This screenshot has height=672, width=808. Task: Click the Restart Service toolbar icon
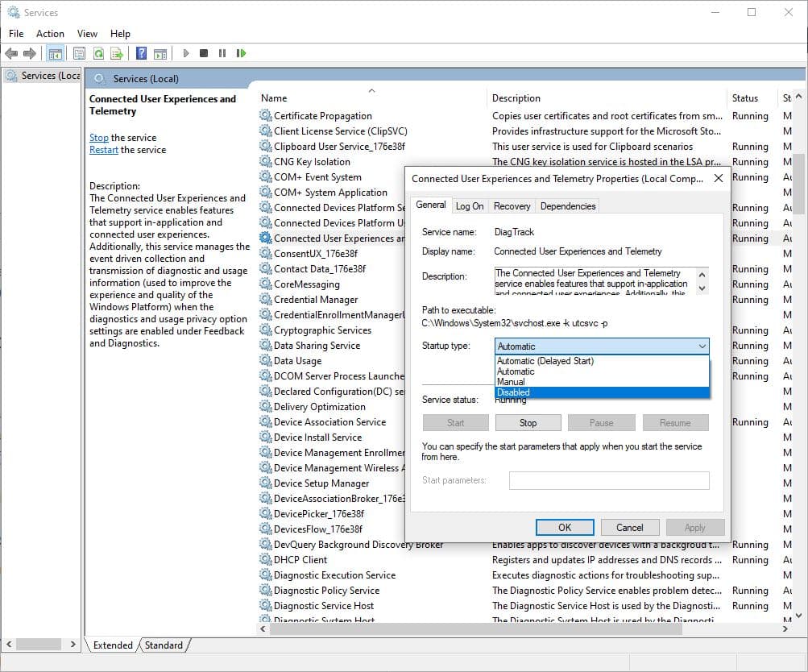(241, 53)
